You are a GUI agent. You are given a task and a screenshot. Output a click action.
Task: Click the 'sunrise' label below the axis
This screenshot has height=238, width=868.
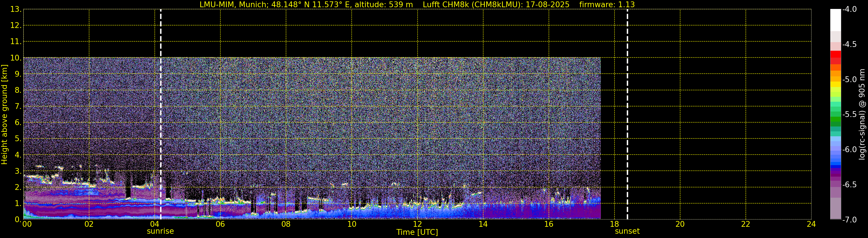[x=160, y=231]
